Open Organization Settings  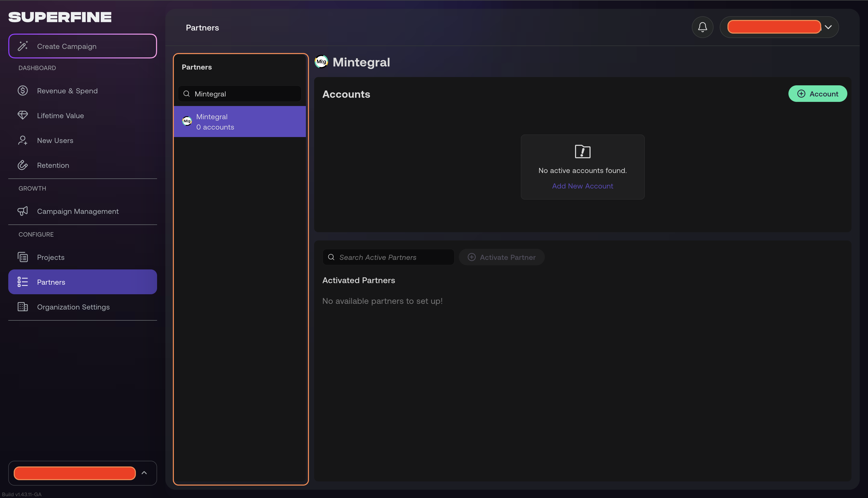pyautogui.click(x=82, y=307)
